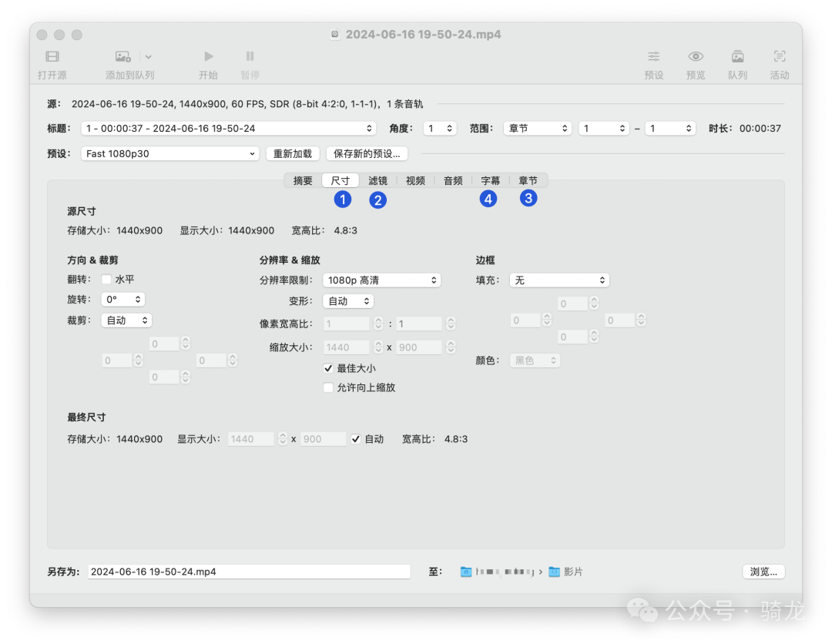Open the range end chapter dropdown
The width and height of the screenshot is (832, 644).
(670, 129)
